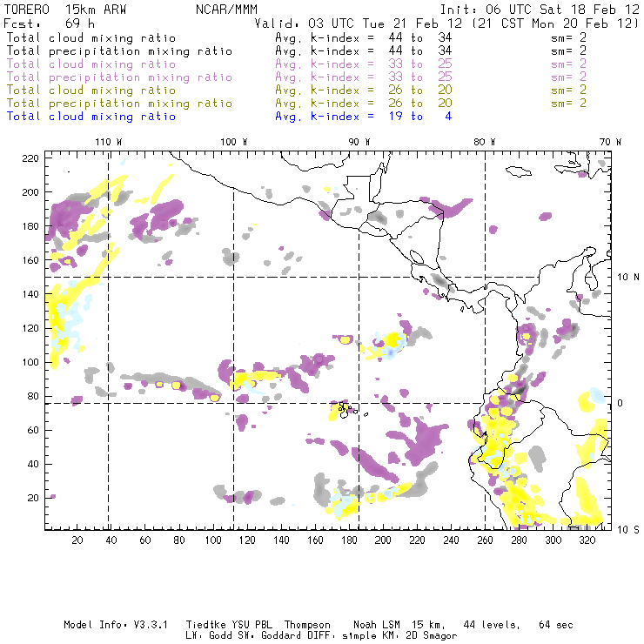Click black 'Total precipitation mixing ratio' legend row
The width and height of the screenshot is (644, 644).
[119, 51]
